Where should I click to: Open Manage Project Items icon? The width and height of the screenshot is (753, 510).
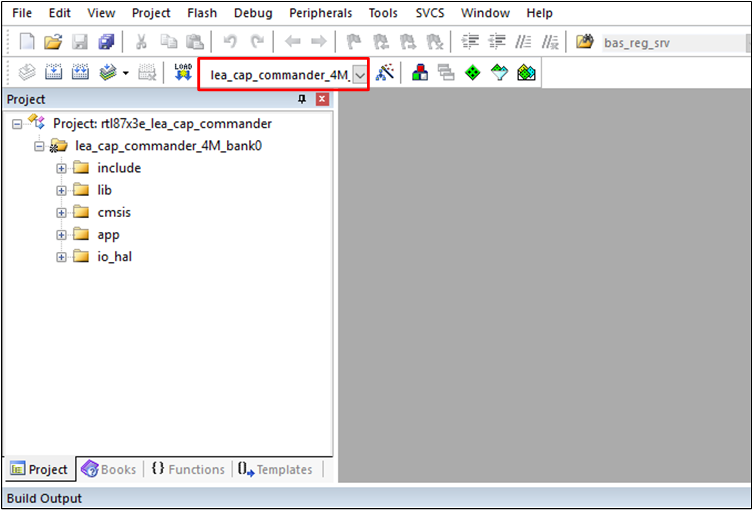click(421, 73)
